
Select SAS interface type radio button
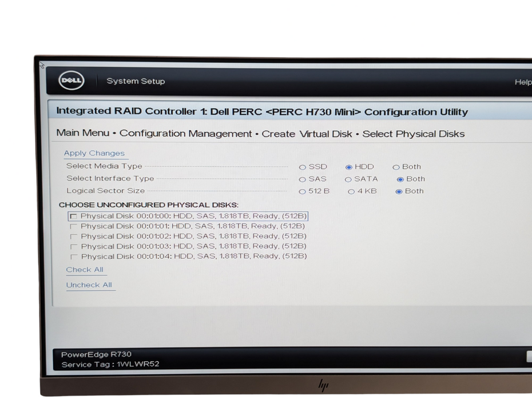pos(302,179)
